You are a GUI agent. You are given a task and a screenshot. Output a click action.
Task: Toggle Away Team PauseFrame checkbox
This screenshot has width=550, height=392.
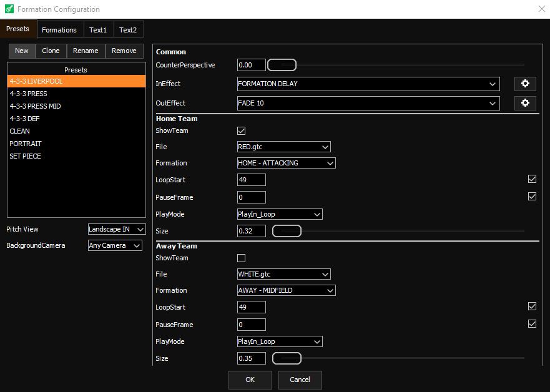[532, 323]
